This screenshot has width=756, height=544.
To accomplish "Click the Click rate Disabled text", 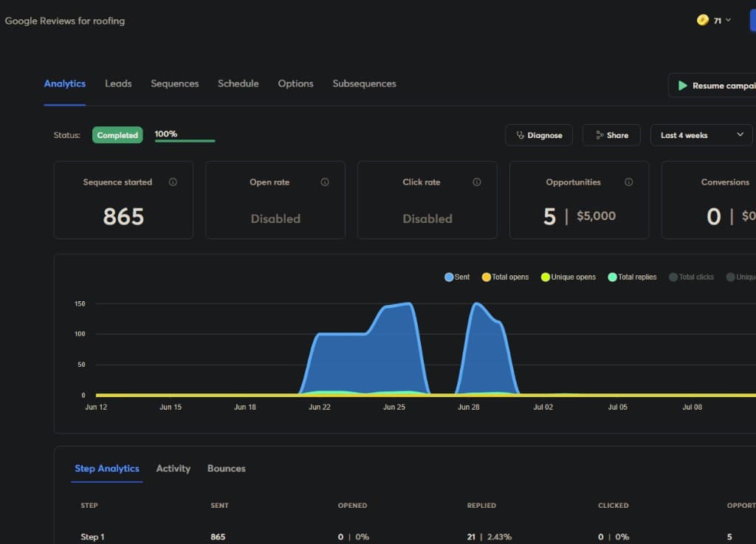I will [427, 218].
